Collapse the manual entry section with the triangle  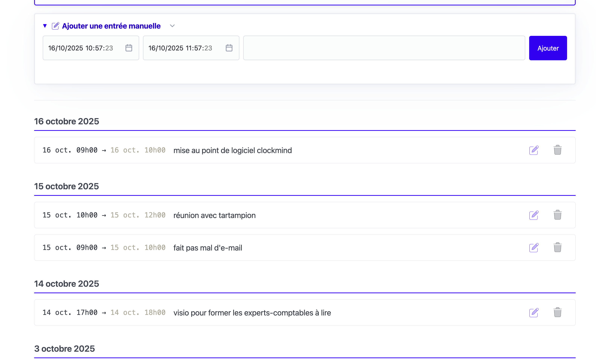[45, 26]
